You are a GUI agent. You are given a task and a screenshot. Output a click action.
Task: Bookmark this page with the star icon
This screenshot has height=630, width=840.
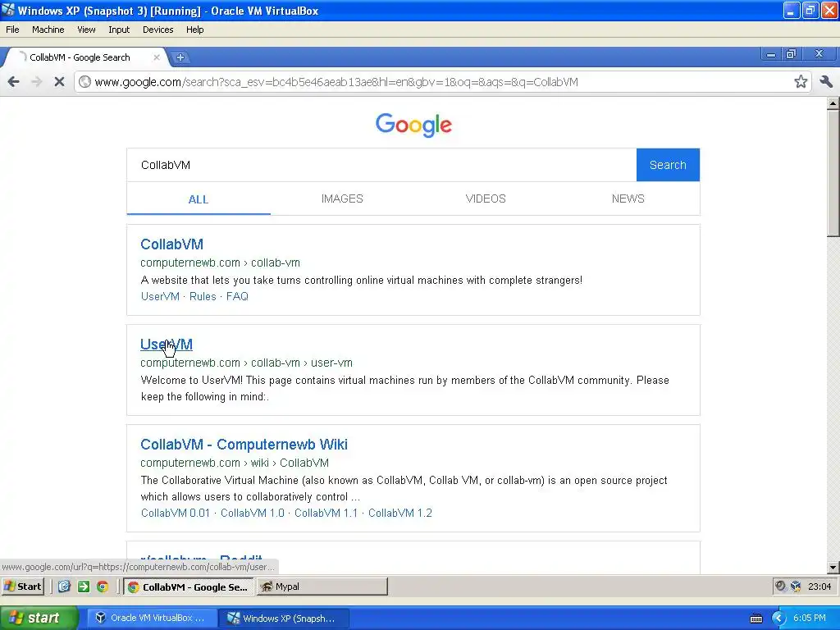pos(801,81)
